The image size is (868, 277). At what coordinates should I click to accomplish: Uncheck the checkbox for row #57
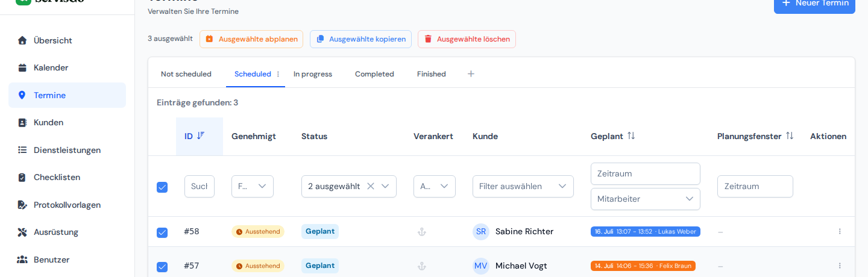162,267
